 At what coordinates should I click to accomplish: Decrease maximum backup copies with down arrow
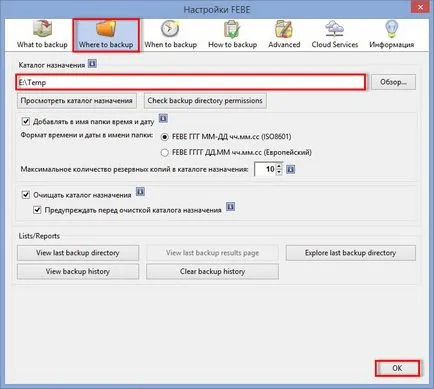coord(279,172)
